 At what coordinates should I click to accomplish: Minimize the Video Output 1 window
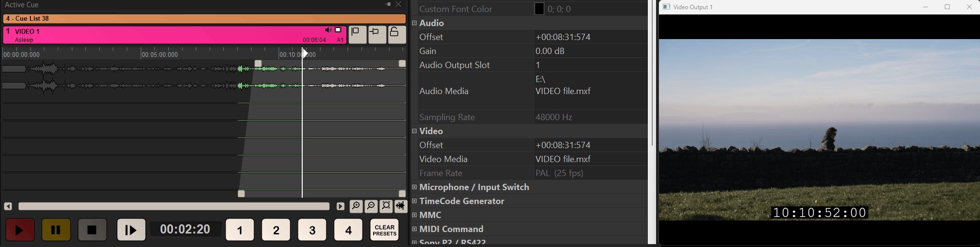click(x=926, y=7)
